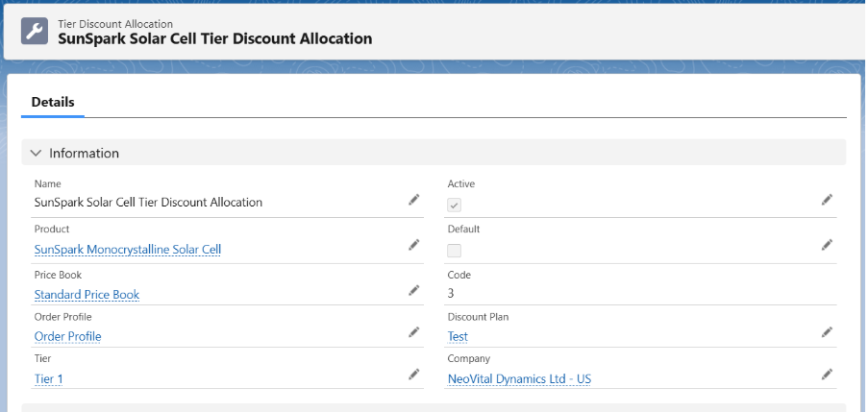Toggle the Active checkbox
Image resolution: width=868 pixels, height=412 pixels.
coord(455,205)
